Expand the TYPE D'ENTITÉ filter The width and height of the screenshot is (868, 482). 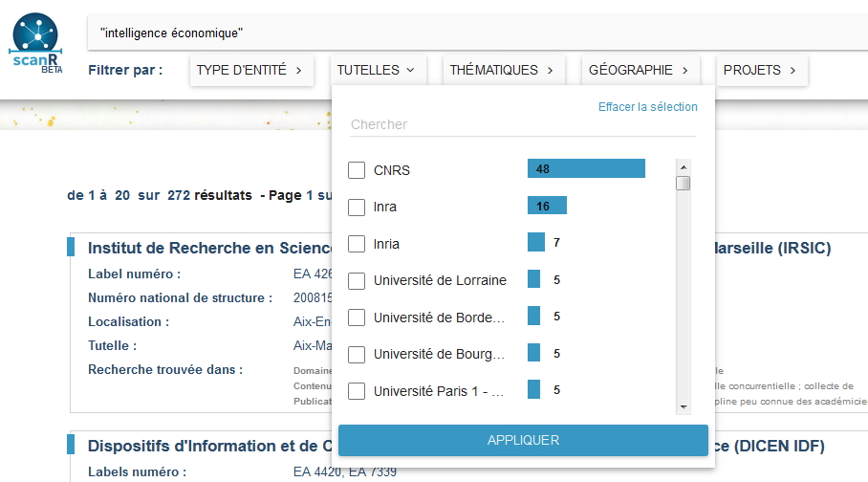coord(251,71)
